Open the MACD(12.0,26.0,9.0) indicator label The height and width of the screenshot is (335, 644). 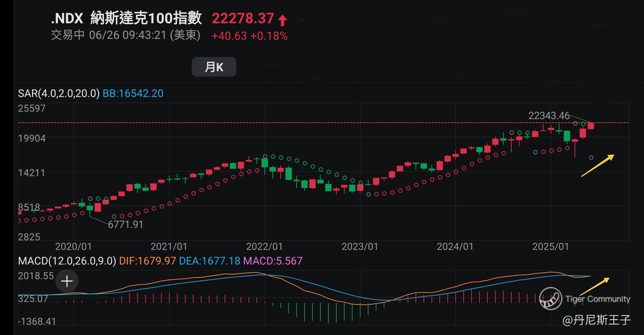click(x=67, y=261)
